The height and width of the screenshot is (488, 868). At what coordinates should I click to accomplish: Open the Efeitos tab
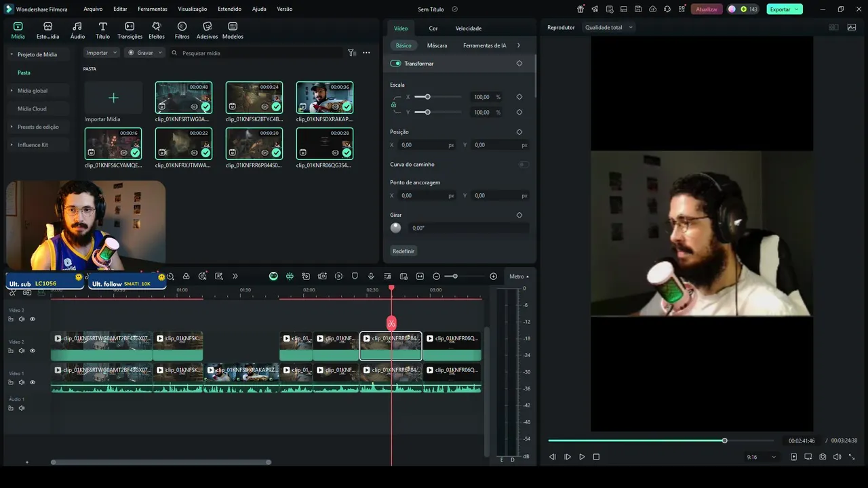click(157, 30)
